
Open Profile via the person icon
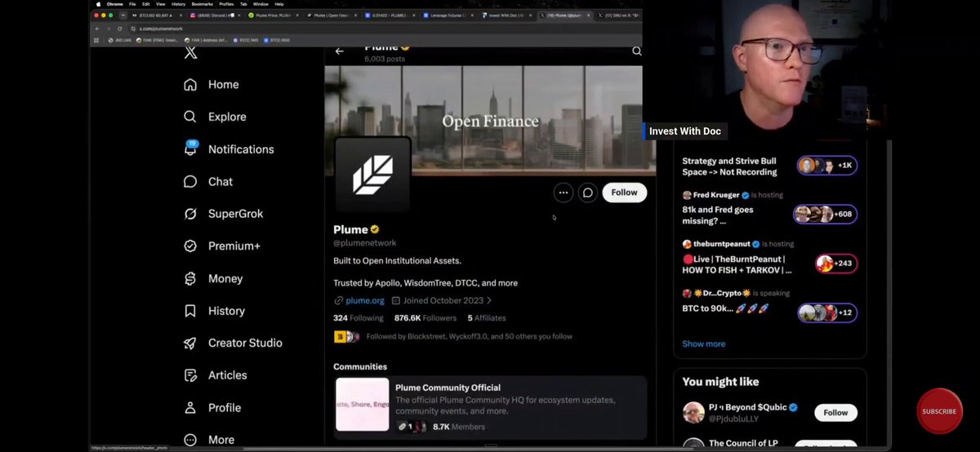coord(190,407)
